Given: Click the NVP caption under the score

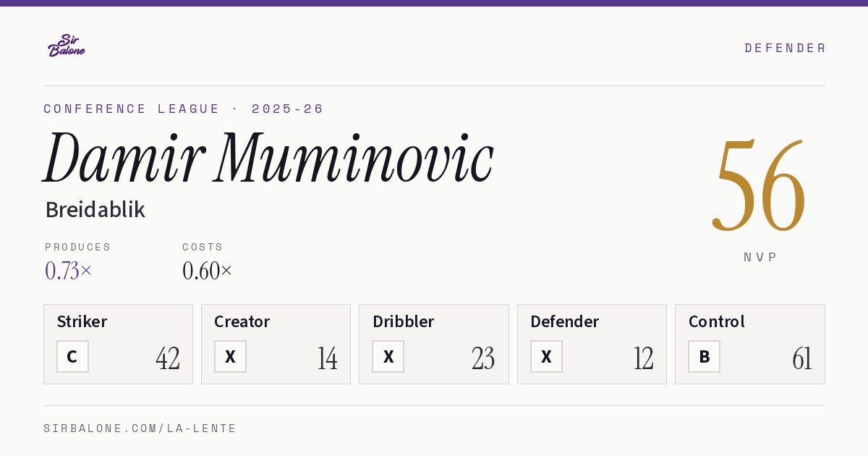Looking at the screenshot, I should click(x=761, y=257).
